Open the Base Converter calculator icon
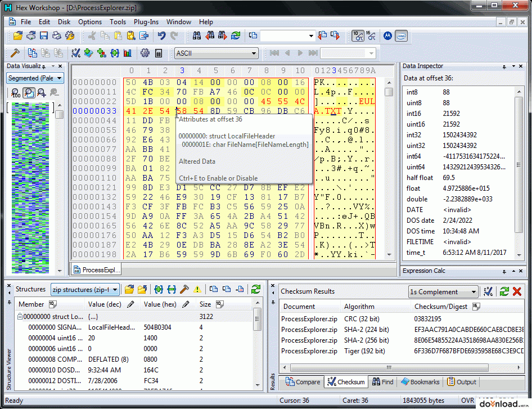The width and height of the screenshot is (532, 409). coord(158,53)
